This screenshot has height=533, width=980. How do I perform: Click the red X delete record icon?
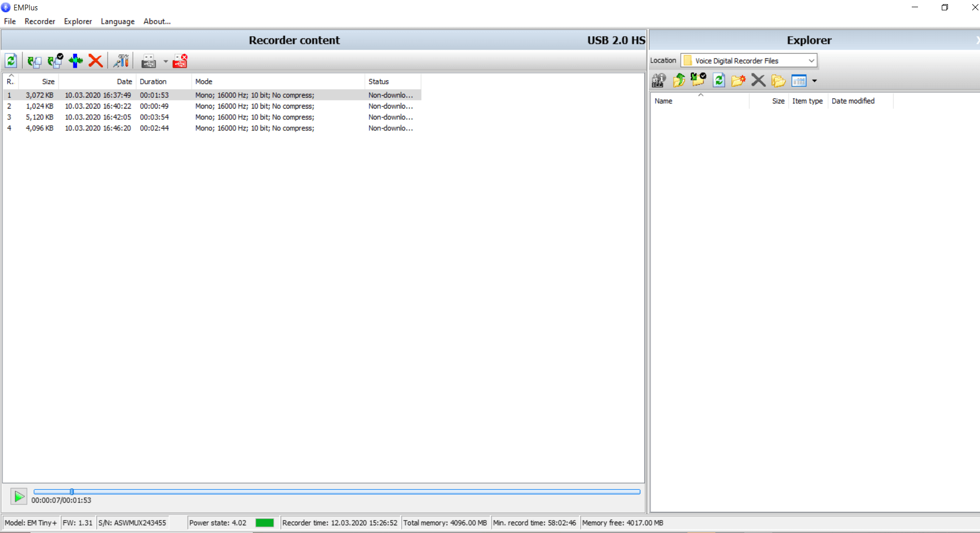(95, 61)
